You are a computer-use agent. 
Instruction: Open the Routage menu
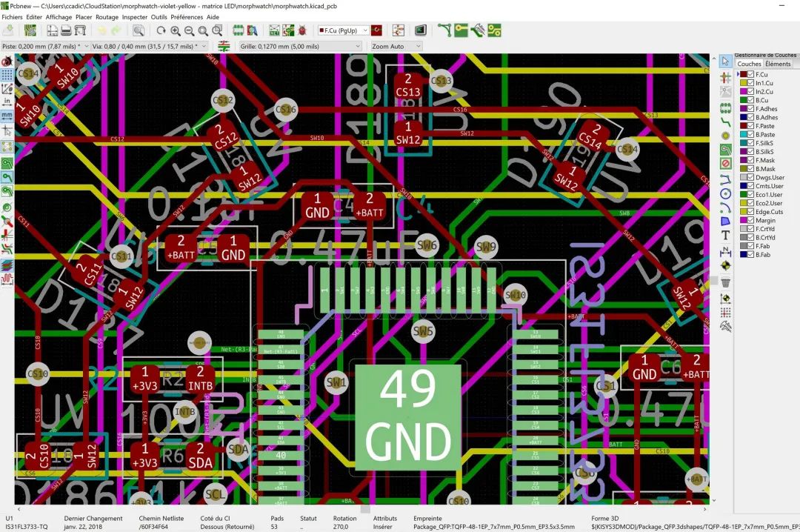tap(107, 16)
